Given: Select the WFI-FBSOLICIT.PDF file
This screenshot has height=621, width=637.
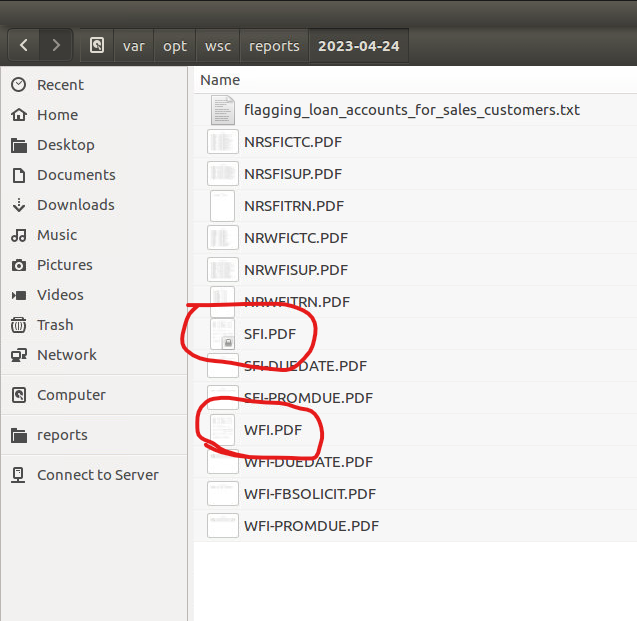Looking at the screenshot, I should [309, 494].
